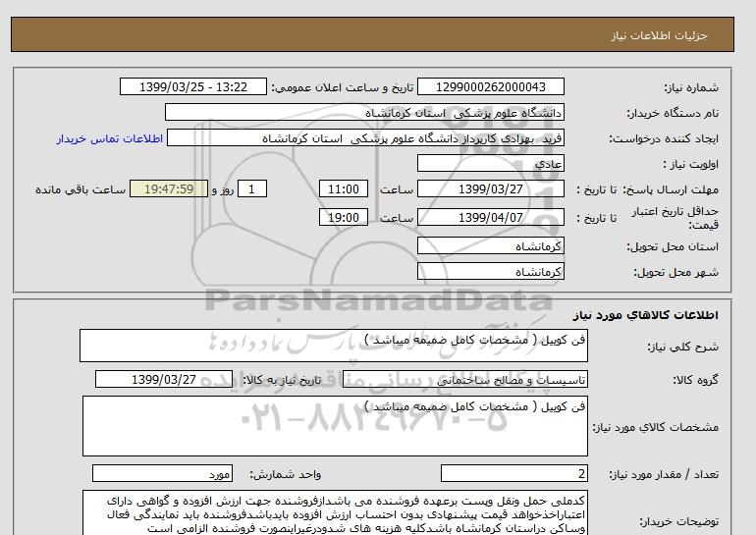Click the delivery city field کرمانشاه
This screenshot has width=756, height=535.
490,271
